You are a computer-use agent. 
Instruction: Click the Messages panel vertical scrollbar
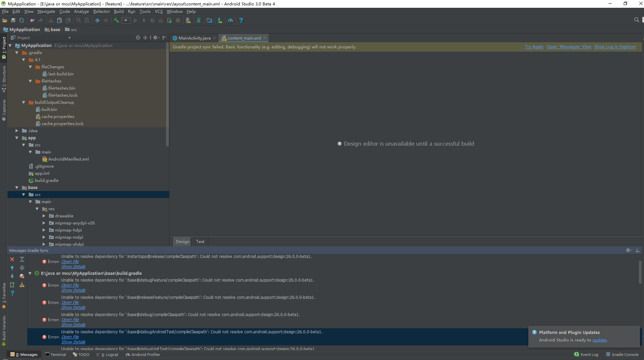click(640, 272)
